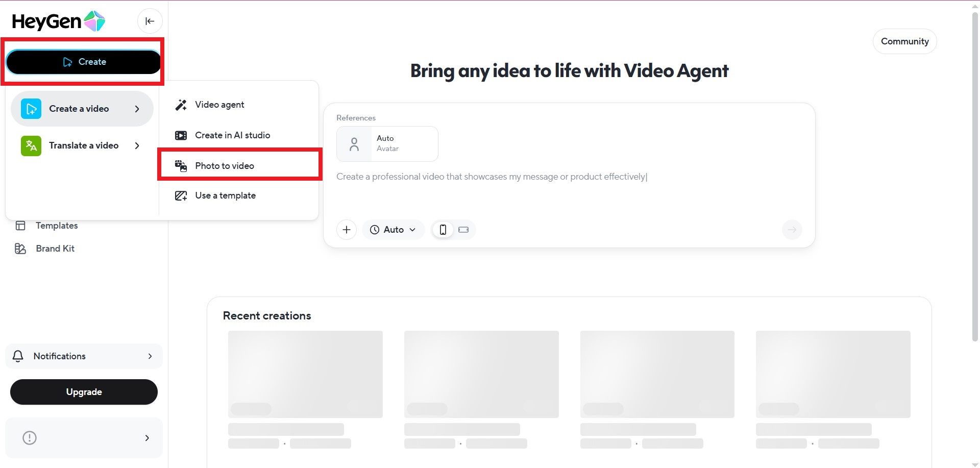Image resolution: width=980 pixels, height=468 pixels.
Task: Click the Notifications bell icon
Action: click(x=18, y=356)
